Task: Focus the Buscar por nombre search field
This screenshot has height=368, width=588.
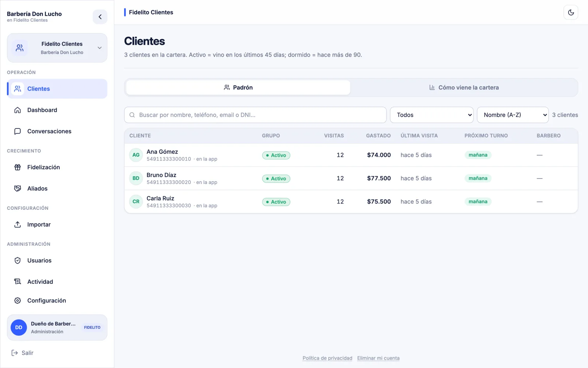Action: coord(255,115)
